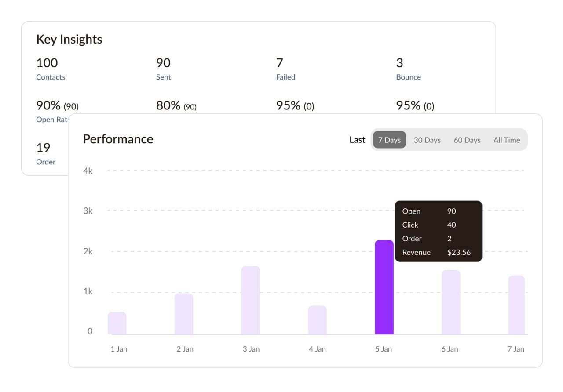This screenshot has height=392, width=563.
Task: Click the 4k y-axis label
Action: click(x=88, y=171)
